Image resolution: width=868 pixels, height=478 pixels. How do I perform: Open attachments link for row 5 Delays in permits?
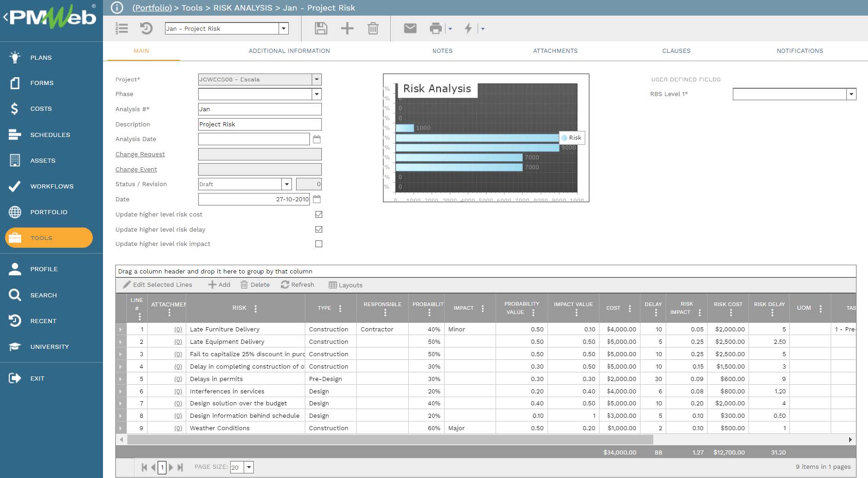point(178,379)
